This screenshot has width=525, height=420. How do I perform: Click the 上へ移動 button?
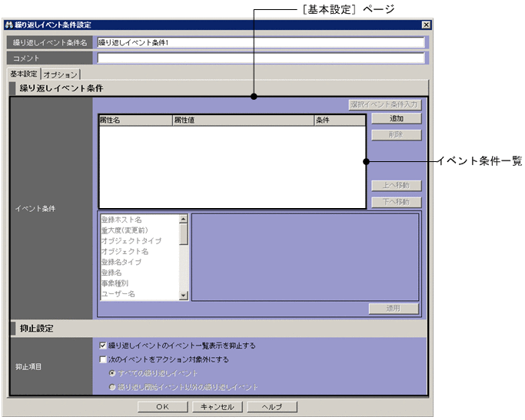396,185
